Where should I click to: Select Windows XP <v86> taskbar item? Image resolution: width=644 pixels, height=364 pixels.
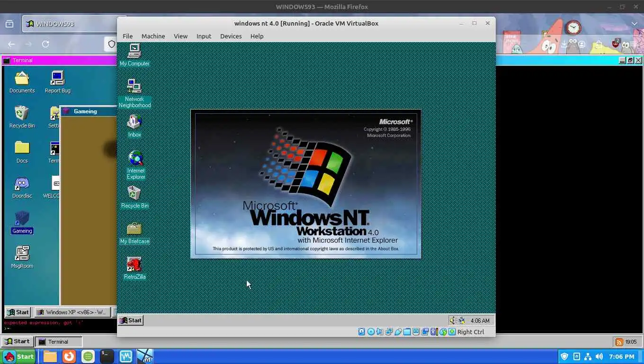coord(72,312)
